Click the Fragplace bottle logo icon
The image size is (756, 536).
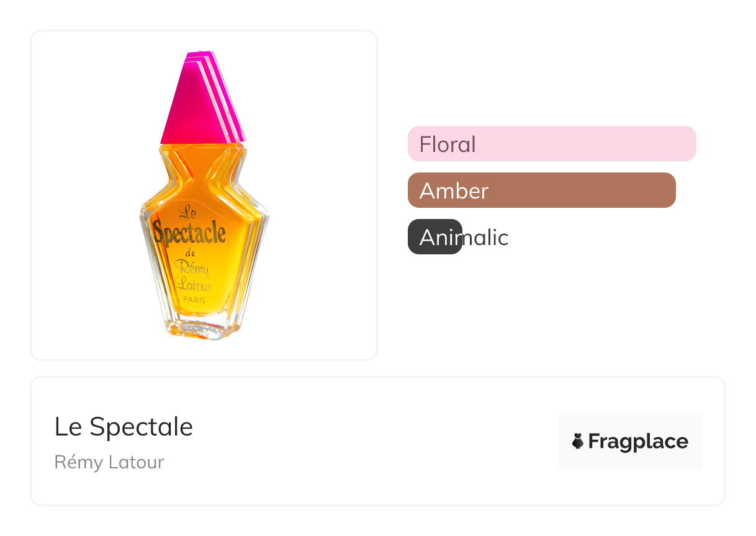pos(578,441)
